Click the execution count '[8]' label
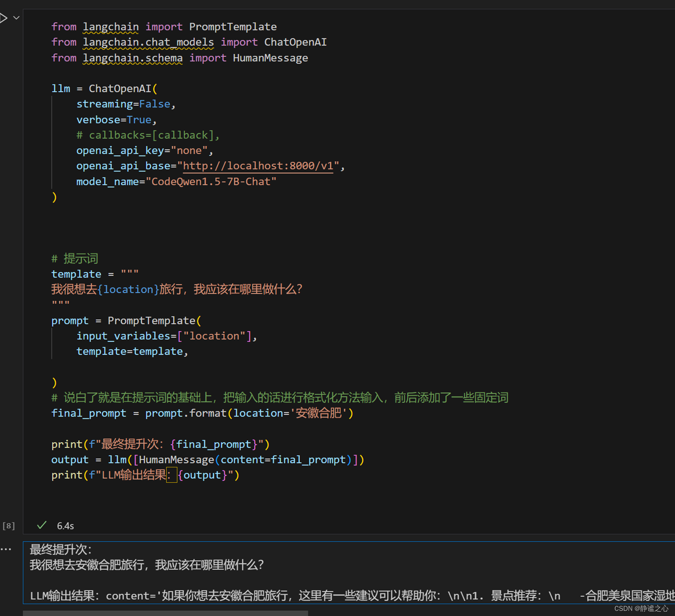The image size is (675, 616). point(9,526)
